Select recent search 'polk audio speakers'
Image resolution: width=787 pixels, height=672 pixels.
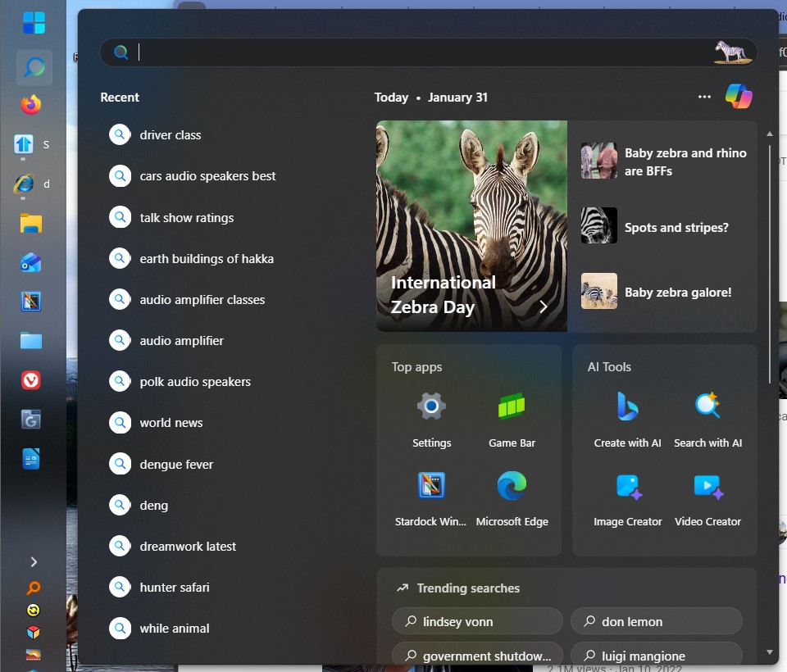click(x=195, y=382)
